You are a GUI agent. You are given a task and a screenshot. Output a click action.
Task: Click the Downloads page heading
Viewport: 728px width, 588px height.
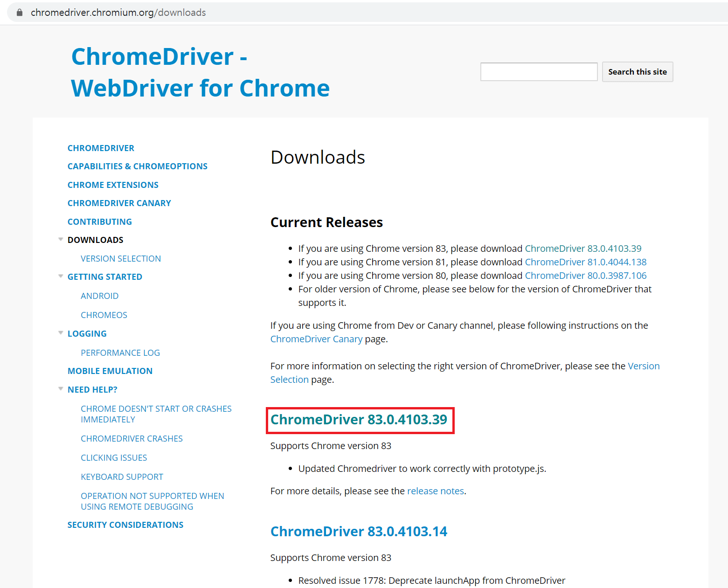pos(318,158)
